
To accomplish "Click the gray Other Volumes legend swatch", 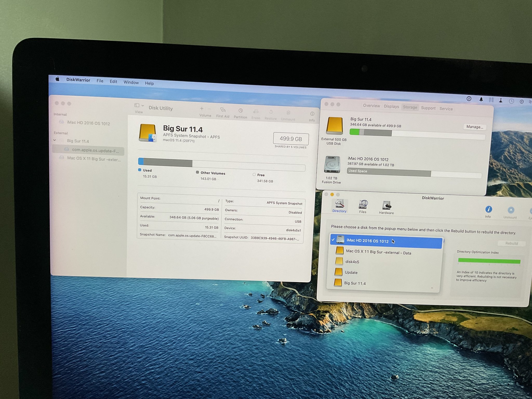I will (197, 172).
